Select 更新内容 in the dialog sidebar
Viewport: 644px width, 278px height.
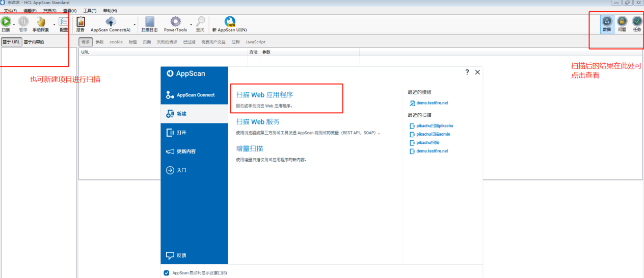click(x=194, y=151)
